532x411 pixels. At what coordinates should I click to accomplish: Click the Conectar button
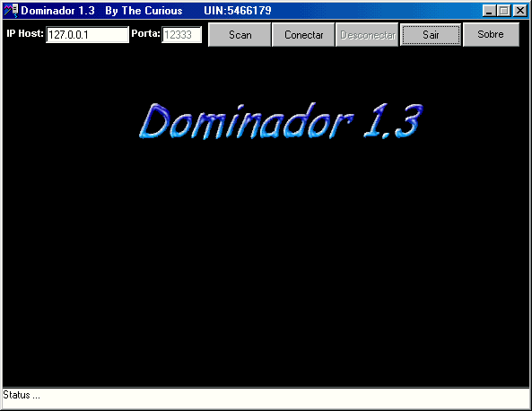click(x=303, y=35)
